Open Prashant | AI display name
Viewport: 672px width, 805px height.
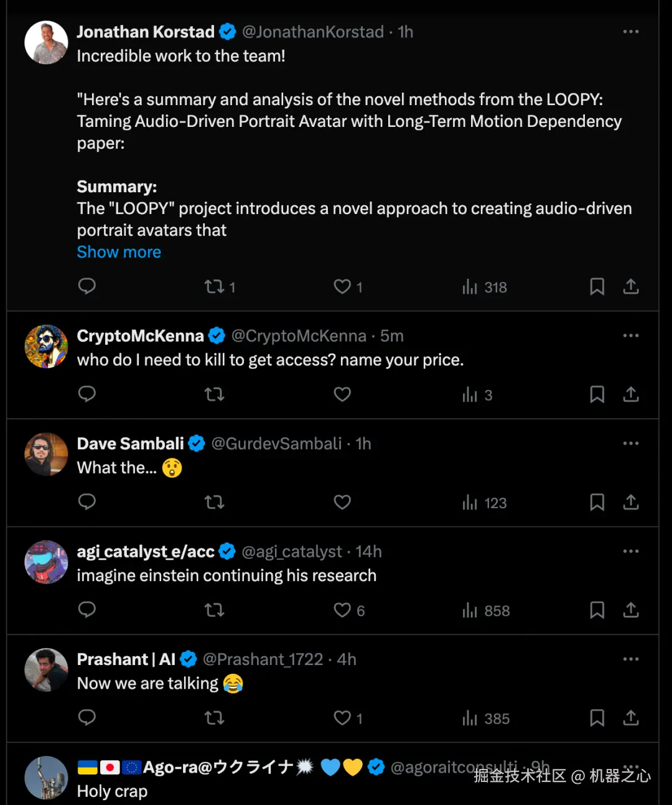pyautogui.click(x=126, y=659)
